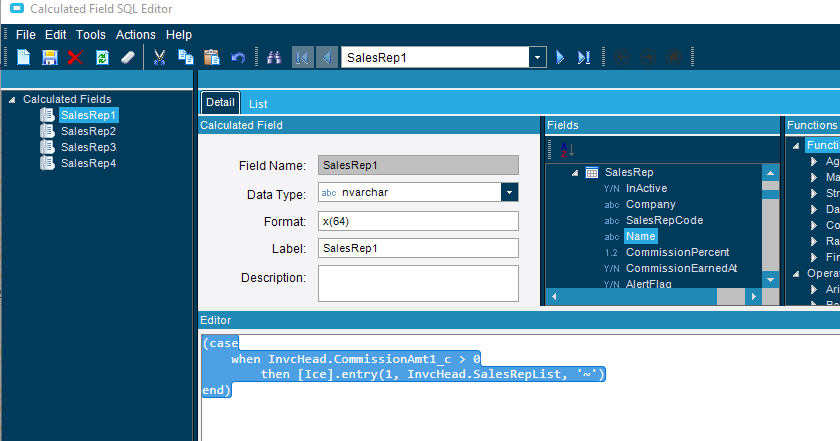Viewport: 840px width, 441px height.
Task: Expand the Co function group
Action: [814, 226]
